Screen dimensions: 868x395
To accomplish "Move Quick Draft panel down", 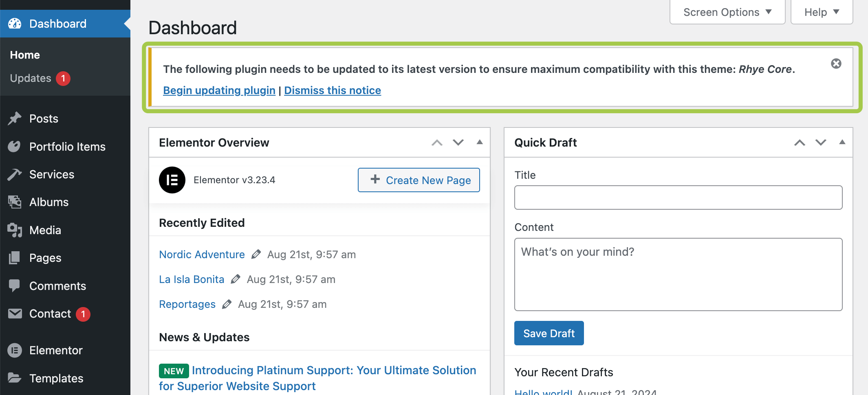I will 820,143.
